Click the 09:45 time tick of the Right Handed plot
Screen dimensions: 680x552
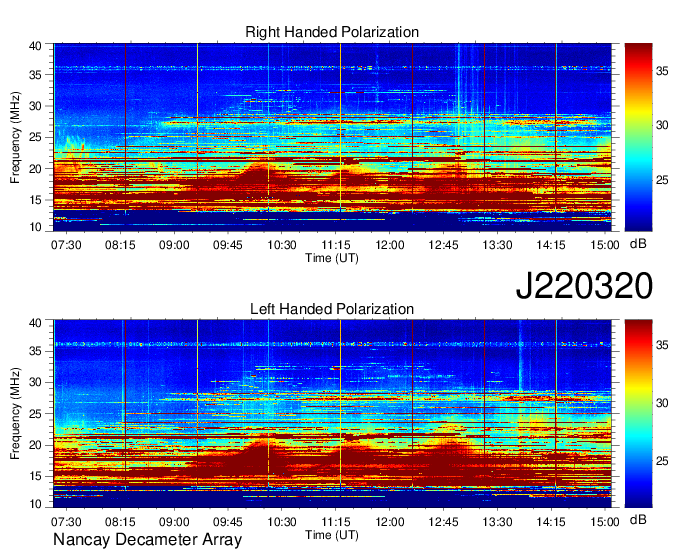coord(228,245)
